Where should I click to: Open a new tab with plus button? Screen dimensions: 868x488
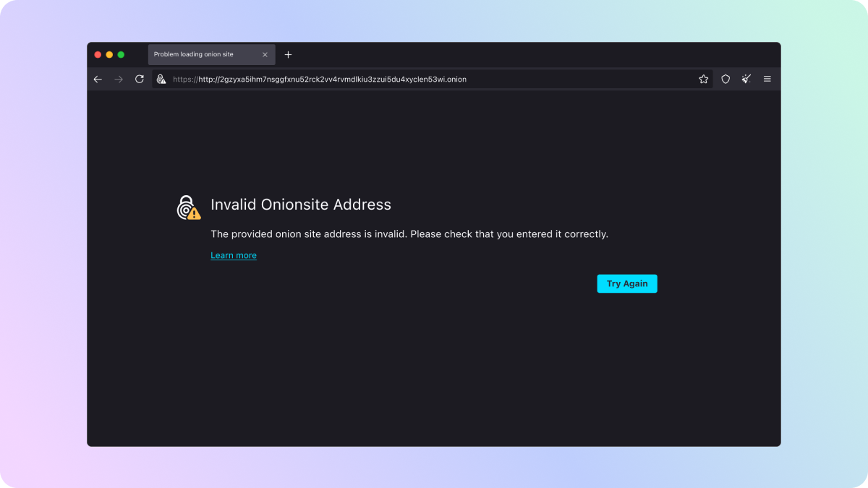coord(288,55)
